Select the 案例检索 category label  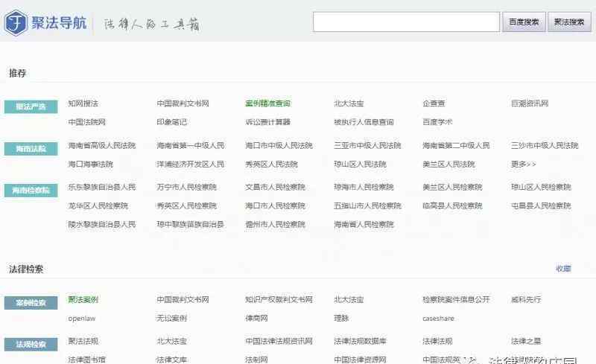31,303
